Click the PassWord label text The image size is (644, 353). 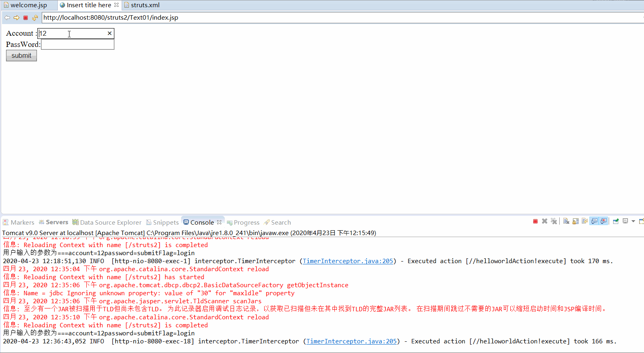[x=23, y=45]
